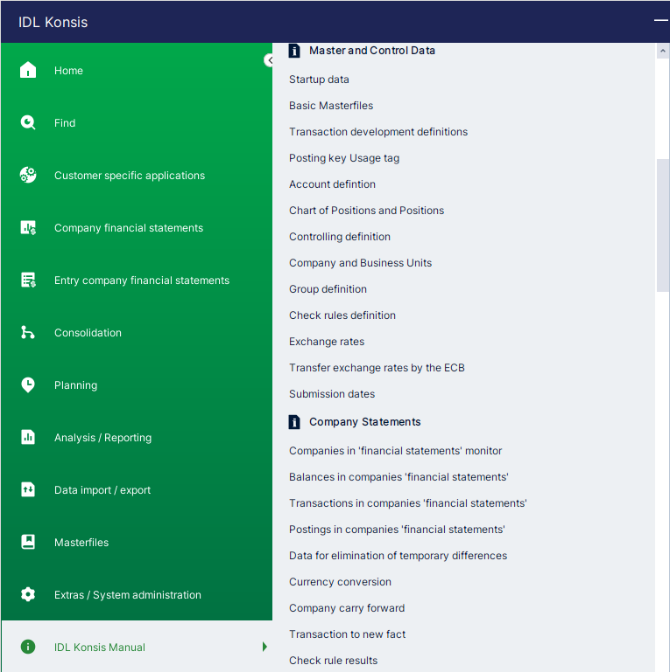This screenshot has width=670, height=672.
Task: Click the Data import / export arrows icon
Action: coord(28,489)
